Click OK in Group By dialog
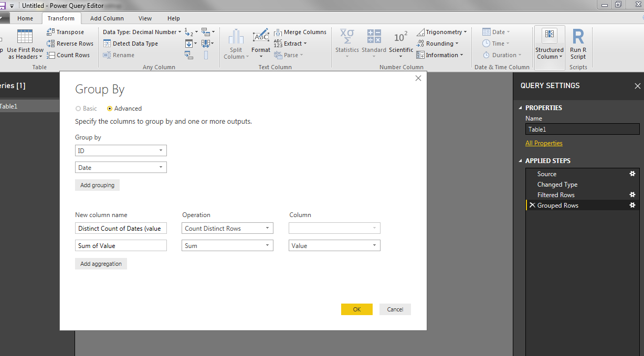 tap(357, 309)
